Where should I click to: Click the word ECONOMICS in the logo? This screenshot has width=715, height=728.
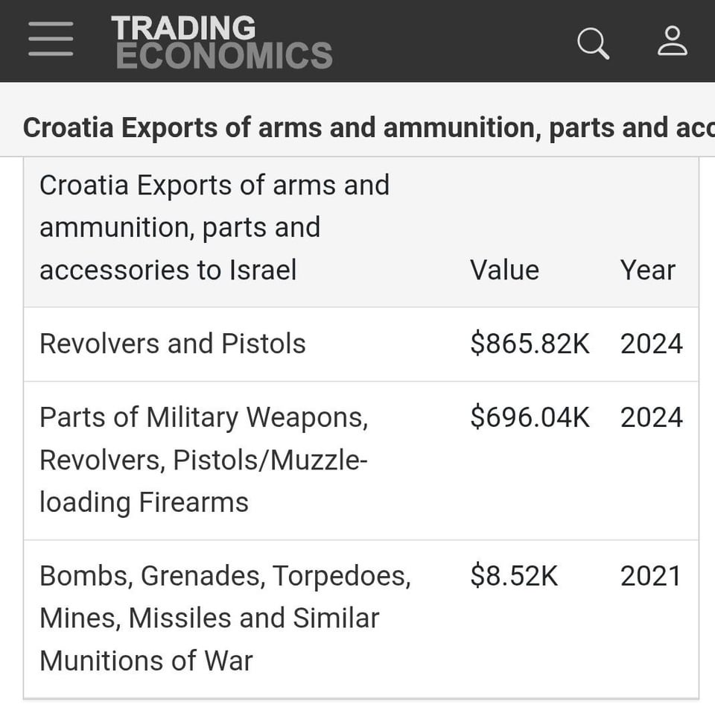(223, 56)
